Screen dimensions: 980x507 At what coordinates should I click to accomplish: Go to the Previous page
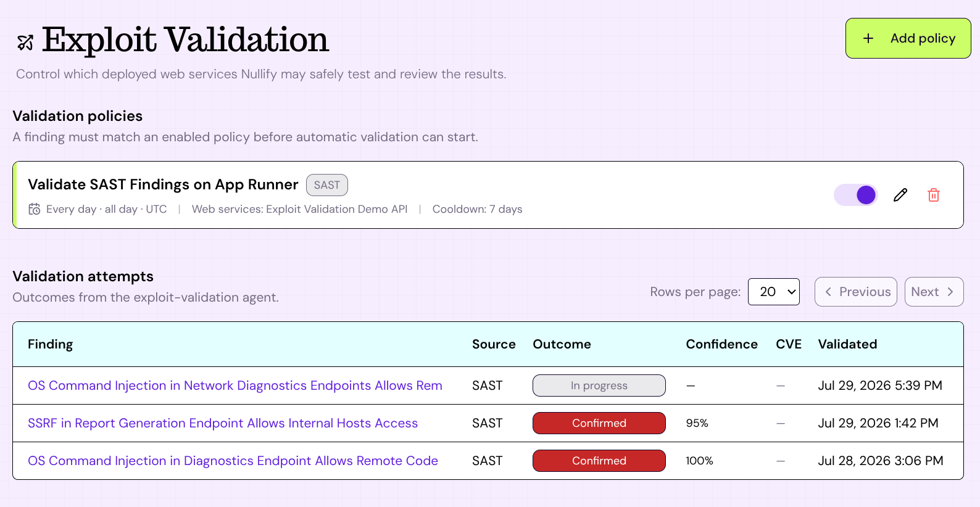(856, 292)
